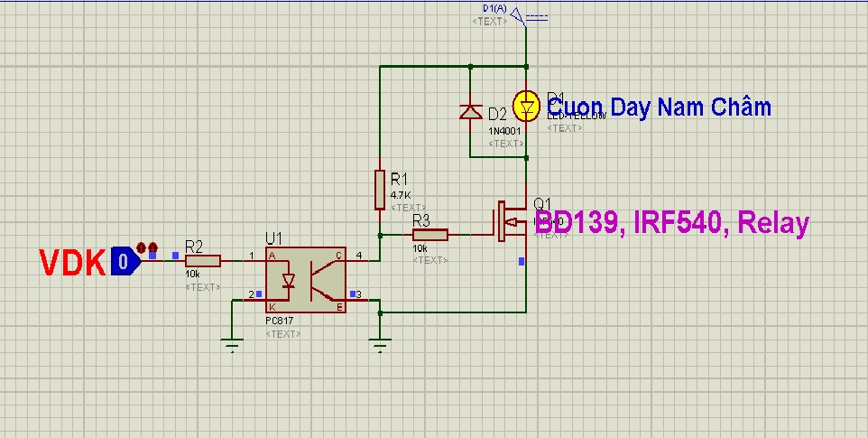The image size is (868, 438).
Task: Click the <TEXT> placeholder under R2
Action: (203, 287)
